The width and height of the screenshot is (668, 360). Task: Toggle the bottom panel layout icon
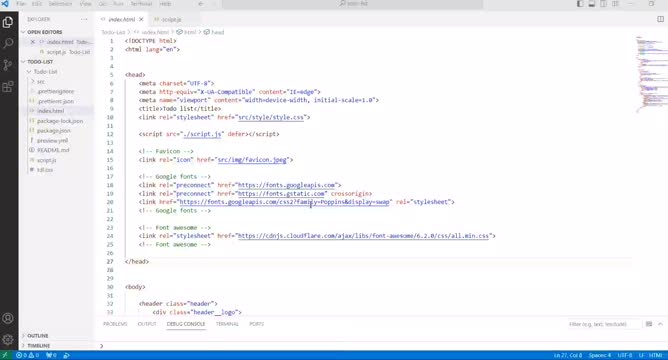[592, 4]
